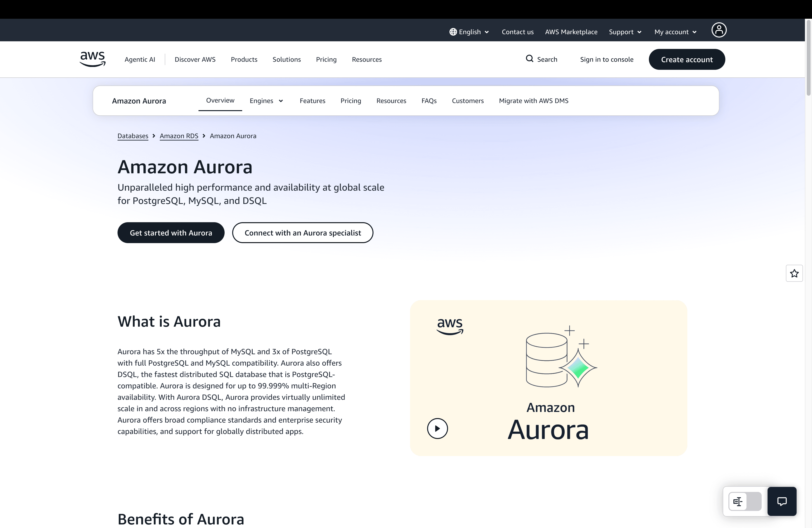The height and width of the screenshot is (528, 812).
Task: Open Migrate with AWS DMS tab
Action: coord(533,101)
